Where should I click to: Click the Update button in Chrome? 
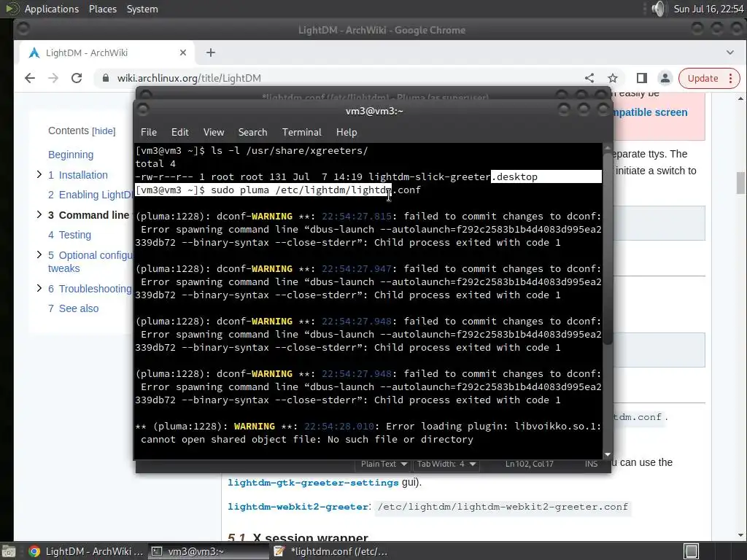703,78
